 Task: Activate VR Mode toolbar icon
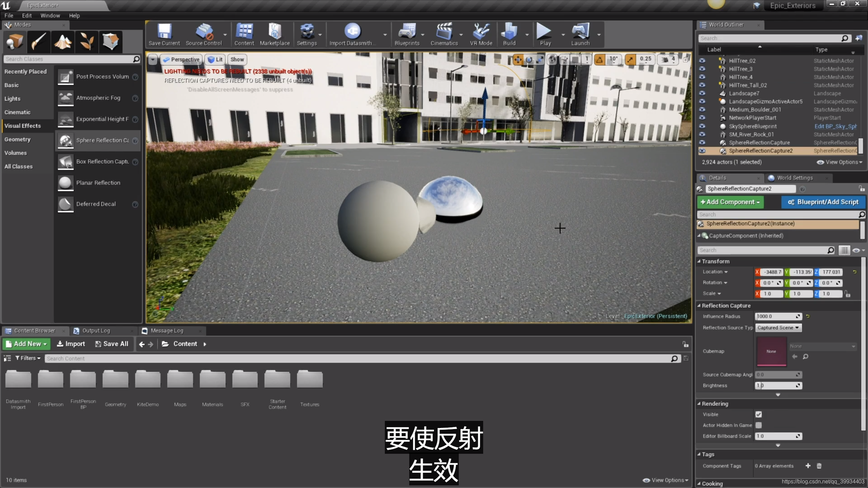click(481, 35)
